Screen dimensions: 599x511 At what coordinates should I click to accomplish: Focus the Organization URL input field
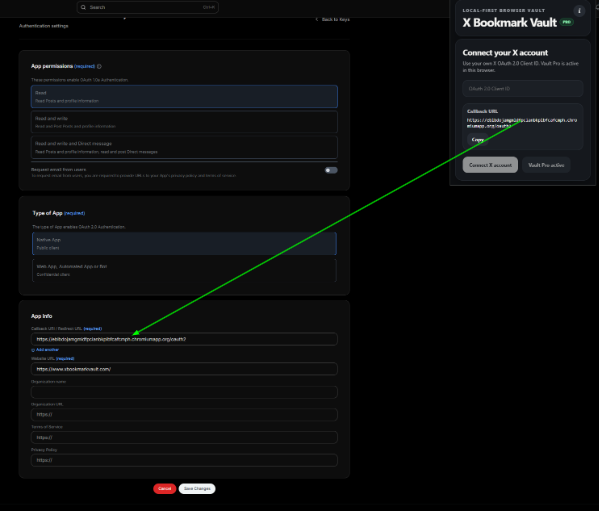pos(184,414)
